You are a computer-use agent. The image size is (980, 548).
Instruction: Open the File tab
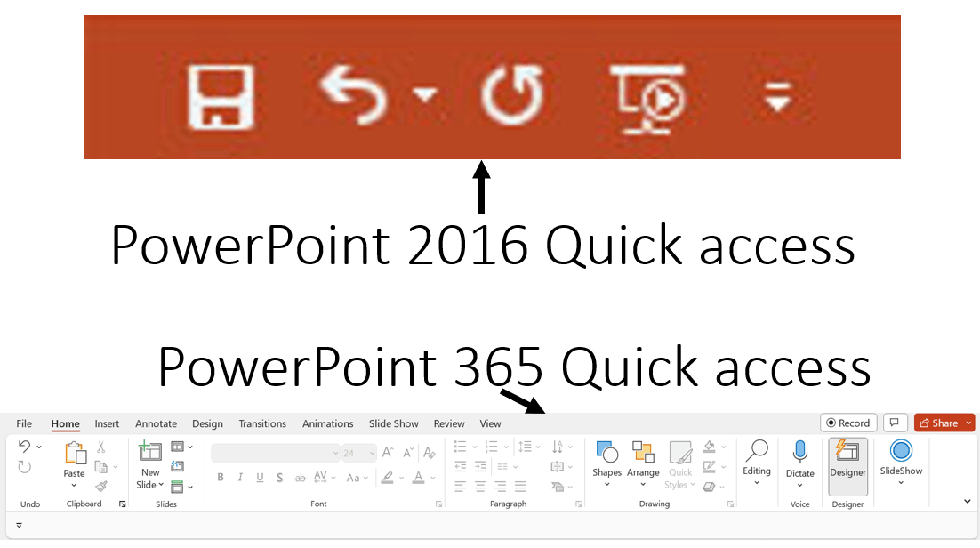pyautogui.click(x=24, y=423)
